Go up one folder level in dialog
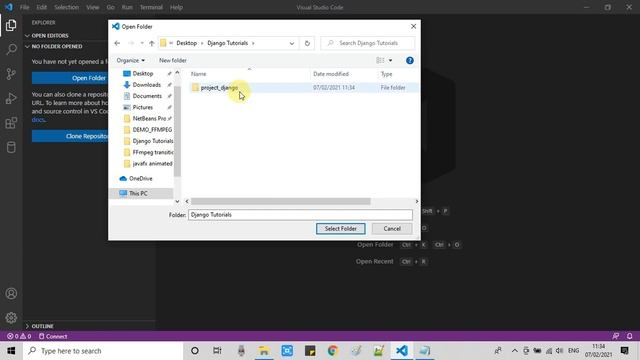This screenshot has width=640, height=360. pyautogui.click(x=151, y=43)
